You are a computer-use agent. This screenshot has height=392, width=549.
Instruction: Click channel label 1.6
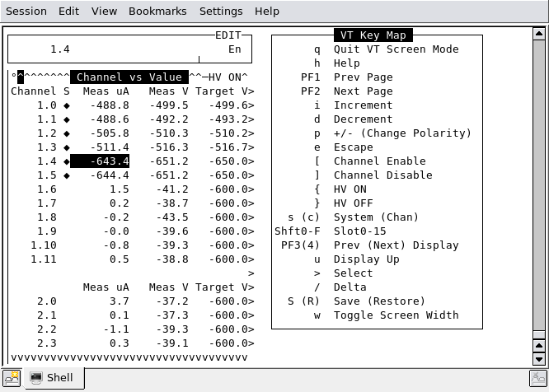coord(47,189)
